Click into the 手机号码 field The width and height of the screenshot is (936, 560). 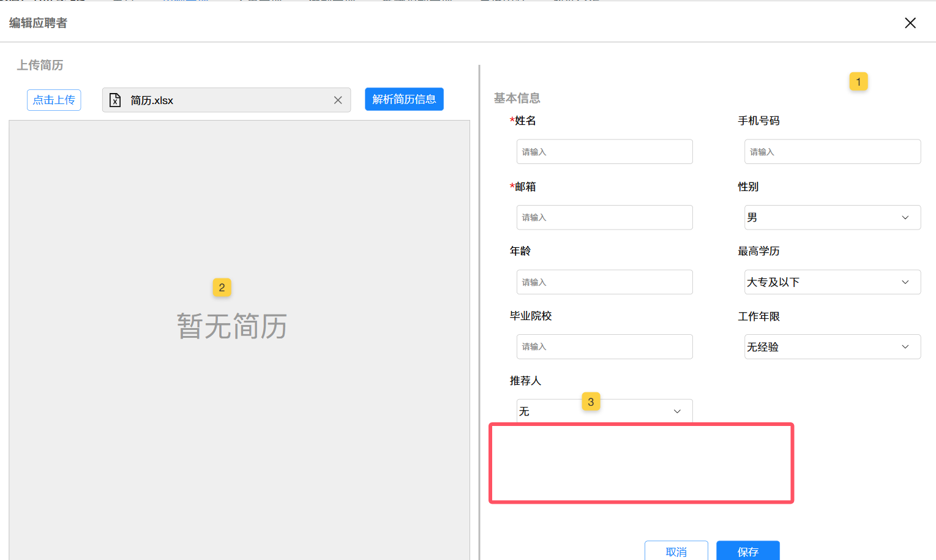tap(832, 152)
